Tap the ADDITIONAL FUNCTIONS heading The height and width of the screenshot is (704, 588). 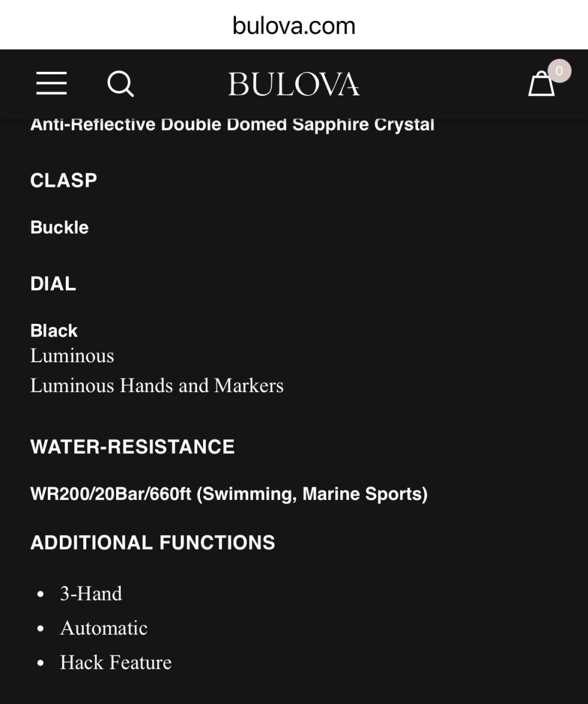tap(153, 542)
